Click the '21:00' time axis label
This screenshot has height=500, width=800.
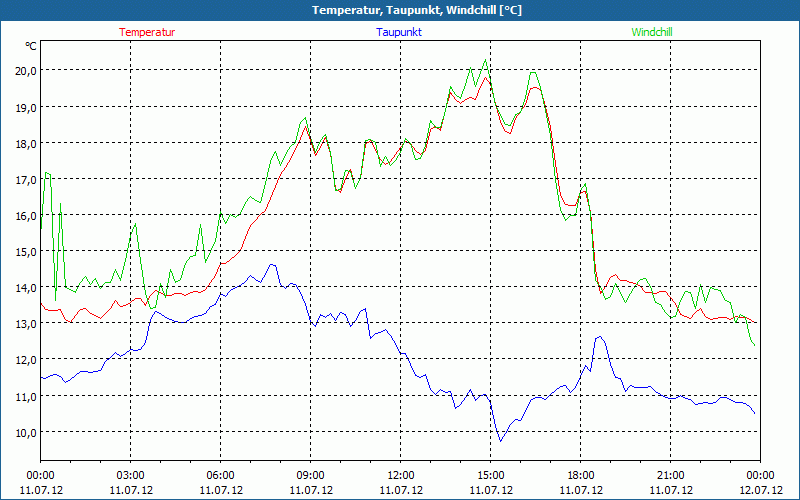[x=670, y=476]
